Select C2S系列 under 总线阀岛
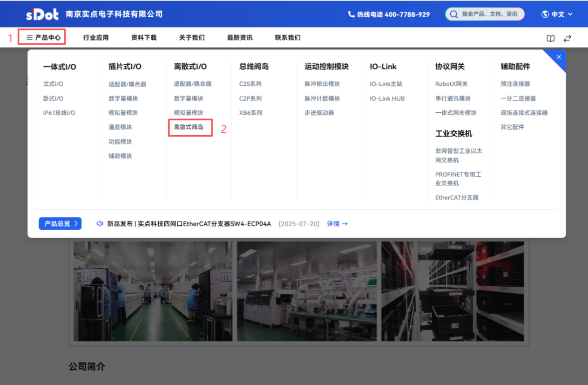The image size is (588, 385). point(250,84)
